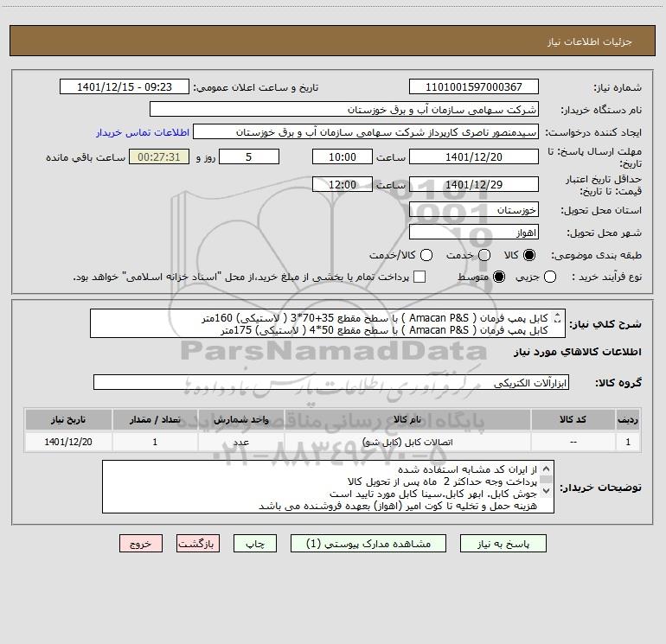
Task: Click the کد کالا column header
Action: point(573,419)
